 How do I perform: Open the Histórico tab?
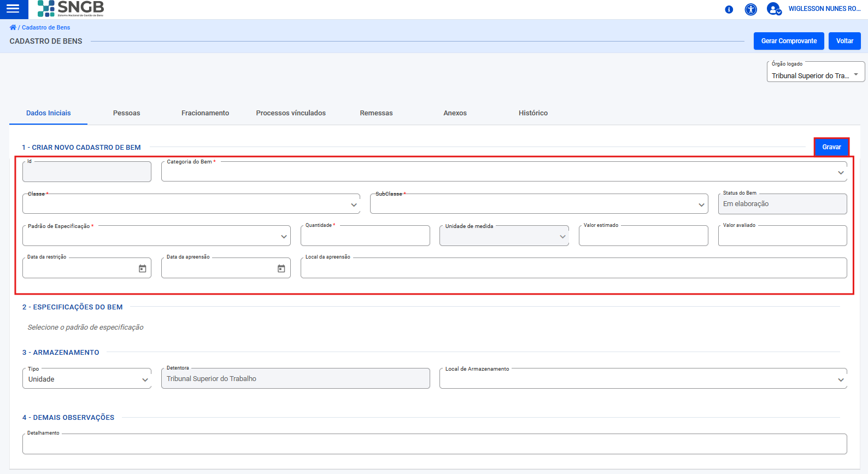click(x=533, y=113)
